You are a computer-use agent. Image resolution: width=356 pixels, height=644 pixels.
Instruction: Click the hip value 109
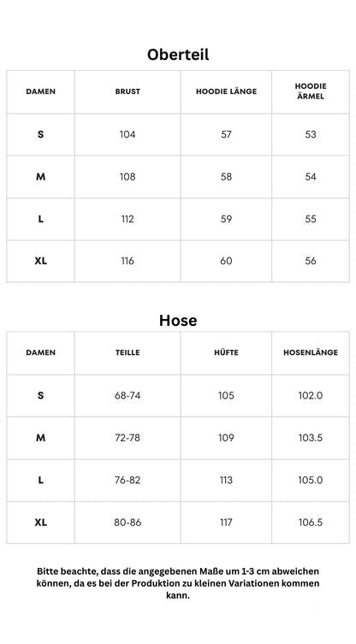(x=226, y=438)
